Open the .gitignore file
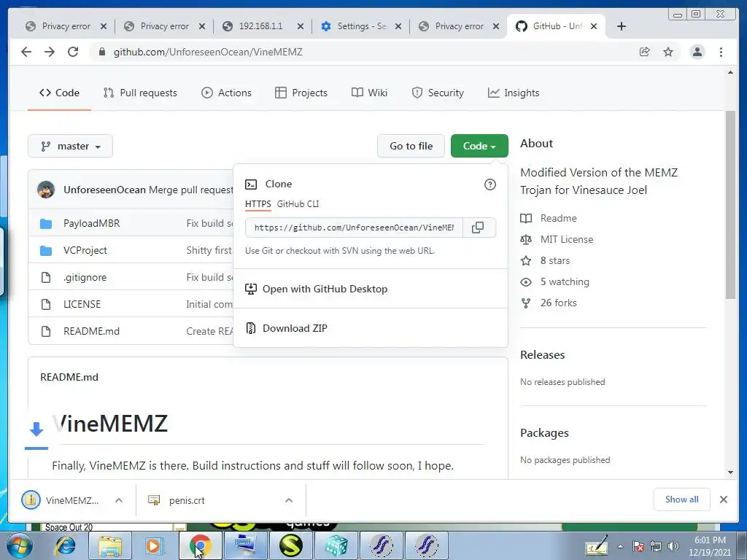The height and width of the screenshot is (560, 747). click(85, 277)
